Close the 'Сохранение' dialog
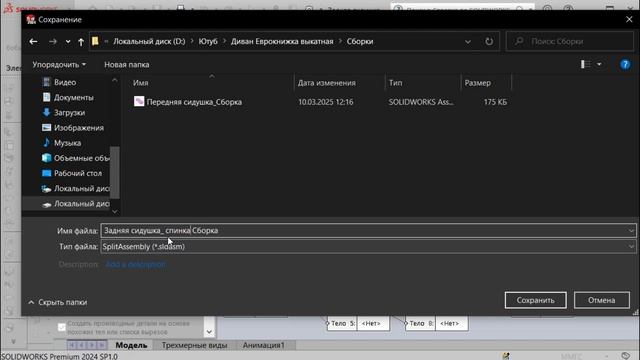The image size is (640, 360). click(629, 19)
